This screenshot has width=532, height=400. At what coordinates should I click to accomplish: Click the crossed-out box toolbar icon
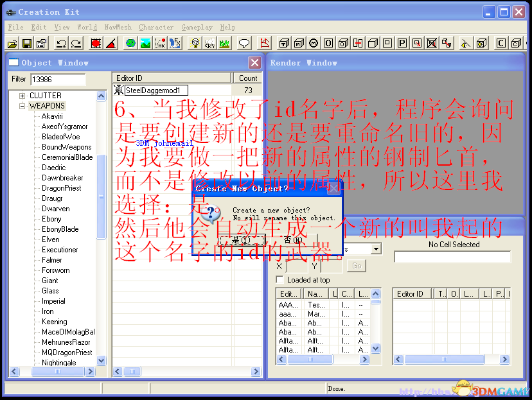[x=432, y=44]
